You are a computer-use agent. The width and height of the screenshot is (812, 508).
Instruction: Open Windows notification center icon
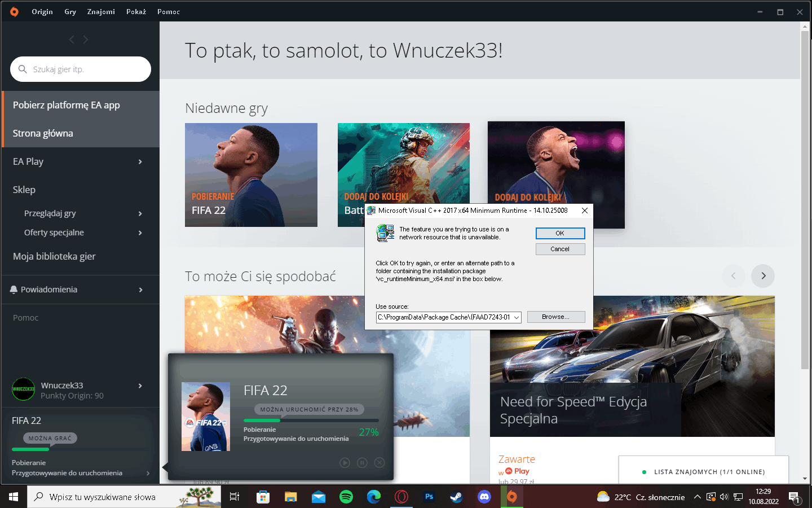pos(795,497)
